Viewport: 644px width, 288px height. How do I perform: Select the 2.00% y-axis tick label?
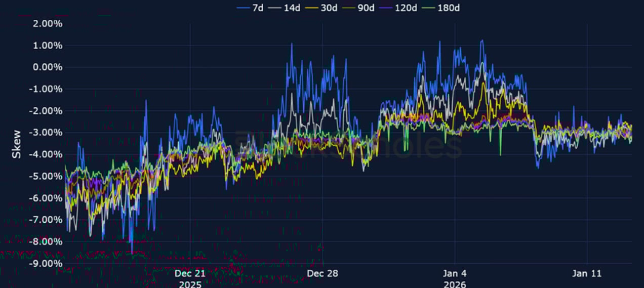[49, 24]
